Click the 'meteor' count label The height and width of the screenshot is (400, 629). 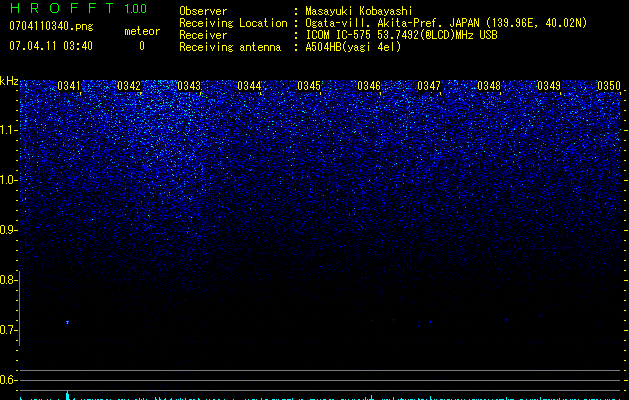point(142,31)
